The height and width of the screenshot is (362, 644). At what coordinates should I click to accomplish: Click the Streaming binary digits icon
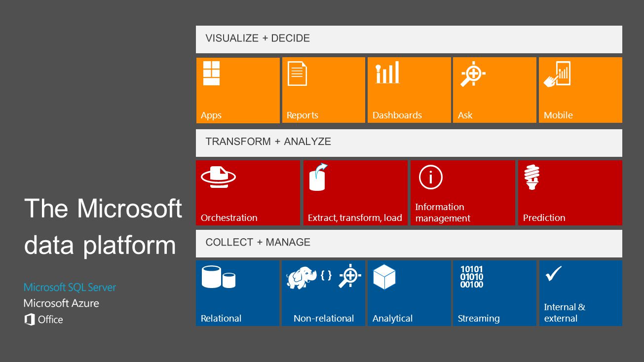472,277
